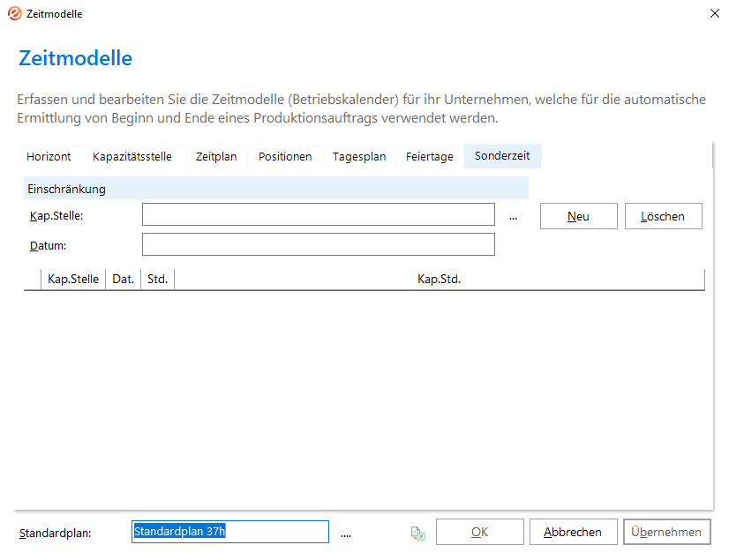
Task: Apply changes with Übernehmen button
Action: tap(666, 532)
